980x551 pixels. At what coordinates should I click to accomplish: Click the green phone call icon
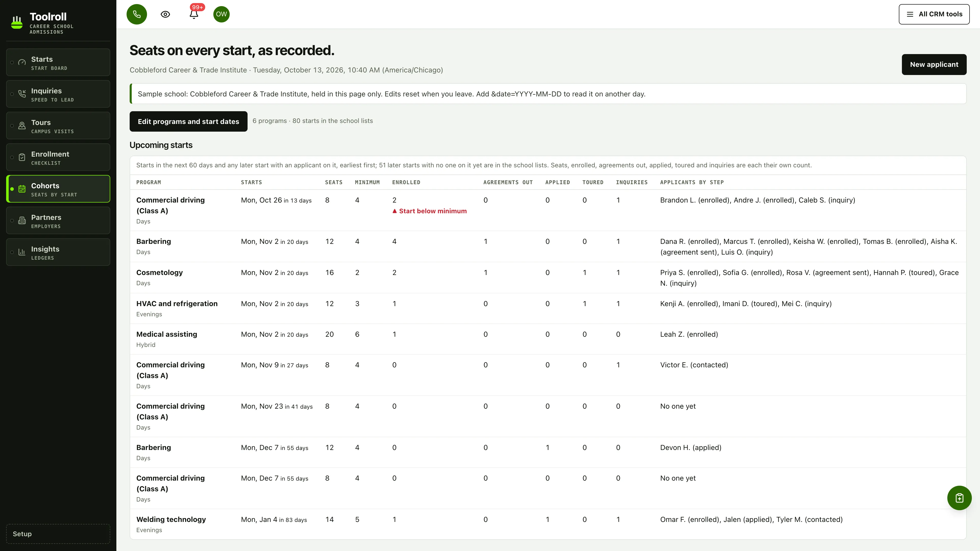(137, 15)
